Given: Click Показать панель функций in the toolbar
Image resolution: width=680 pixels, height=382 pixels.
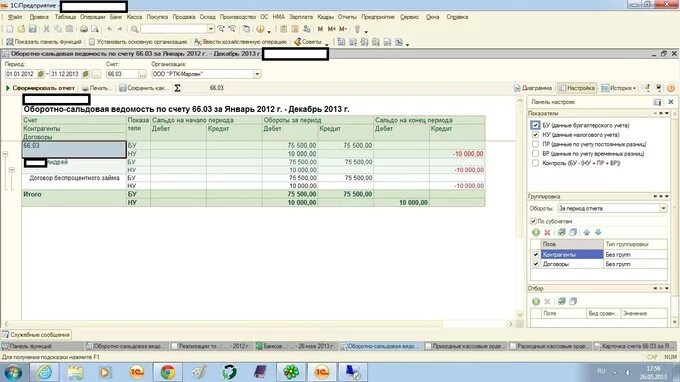Looking at the screenshot, I should [x=43, y=42].
